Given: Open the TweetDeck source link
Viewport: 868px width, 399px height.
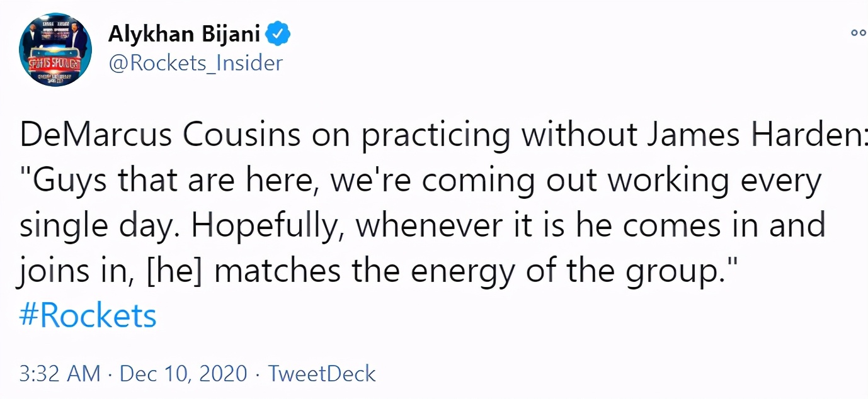Looking at the screenshot, I should pyautogui.click(x=322, y=374).
